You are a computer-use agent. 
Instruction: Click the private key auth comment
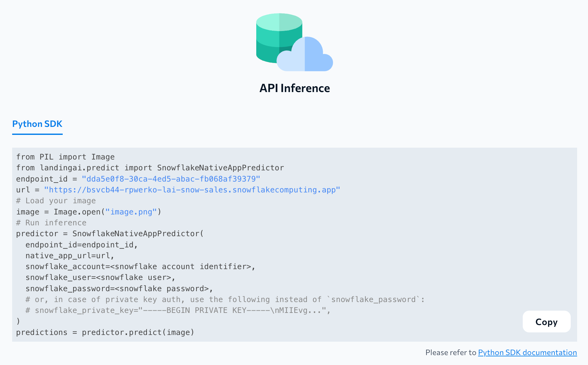[x=224, y=299]
